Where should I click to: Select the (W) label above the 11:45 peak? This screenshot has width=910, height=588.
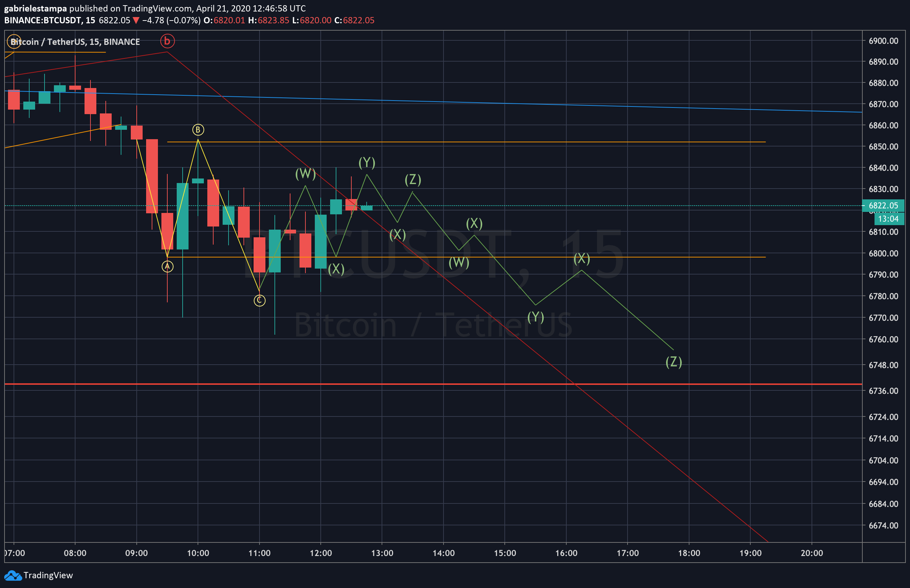tap(305, 174)
